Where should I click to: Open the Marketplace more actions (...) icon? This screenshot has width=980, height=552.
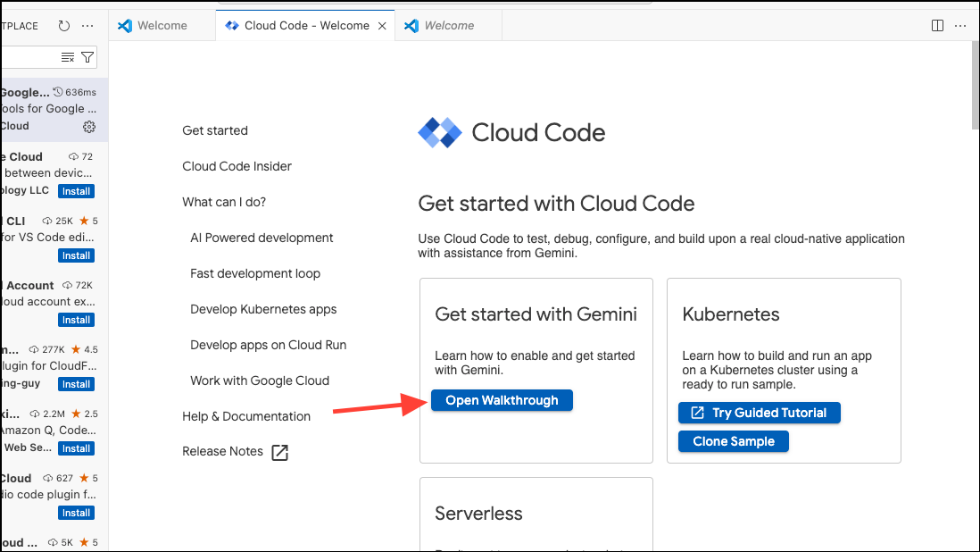[87, 25]
